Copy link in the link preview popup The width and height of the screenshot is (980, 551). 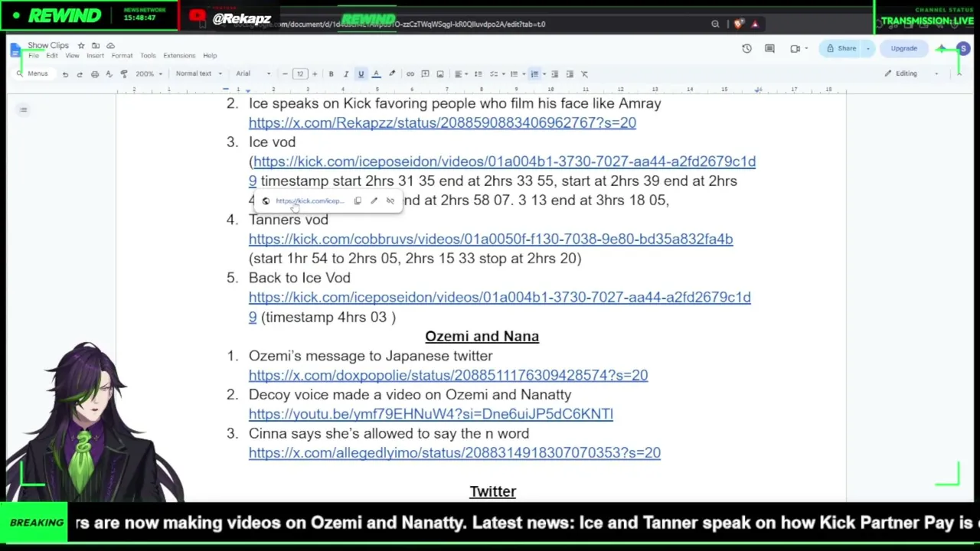pos(358,201)
